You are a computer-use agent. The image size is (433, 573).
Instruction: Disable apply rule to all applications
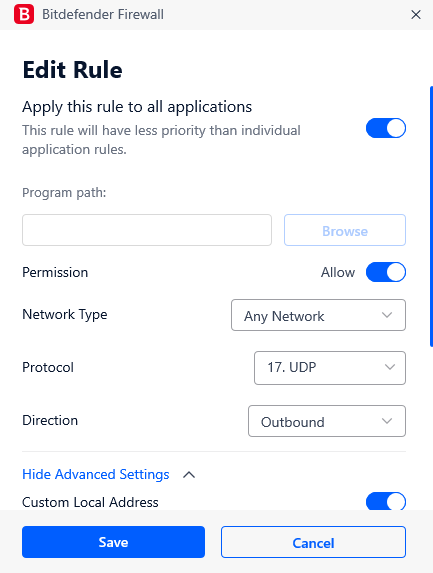coord(386,128)
